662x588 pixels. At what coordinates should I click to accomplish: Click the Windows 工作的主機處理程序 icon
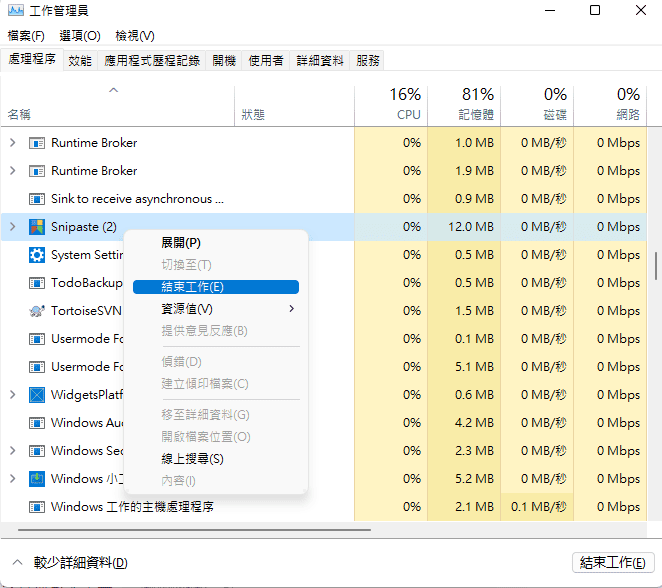tap(37, 507)
